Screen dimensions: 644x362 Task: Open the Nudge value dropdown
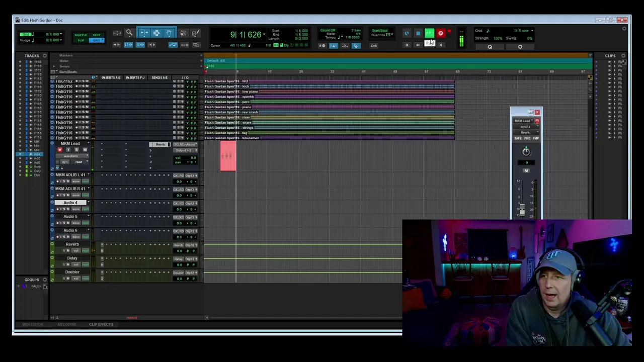(61, 40)
